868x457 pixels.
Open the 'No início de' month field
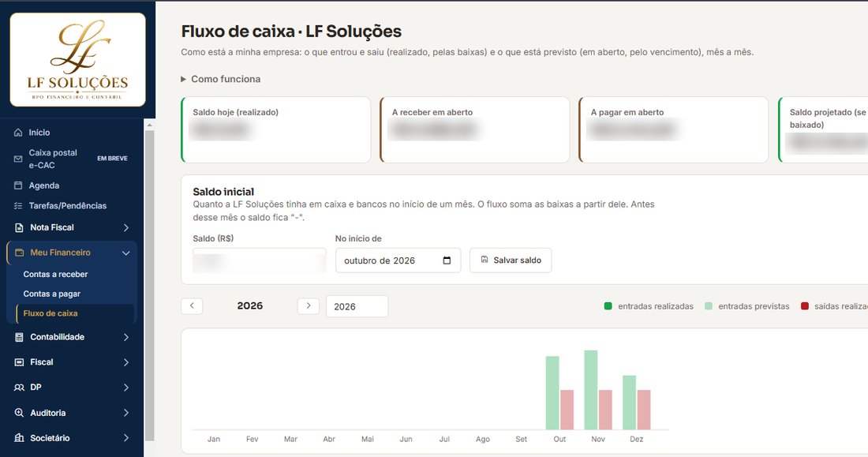tap(398, 260)
